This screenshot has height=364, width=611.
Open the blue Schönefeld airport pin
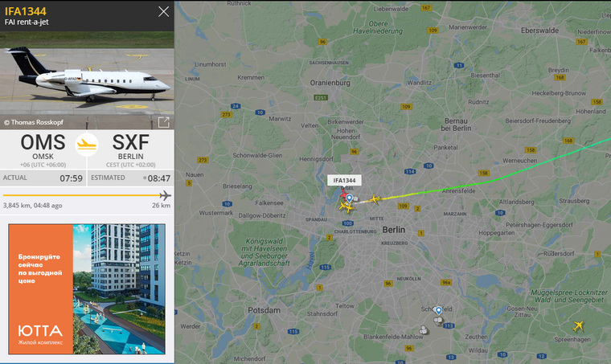[439, 311]
